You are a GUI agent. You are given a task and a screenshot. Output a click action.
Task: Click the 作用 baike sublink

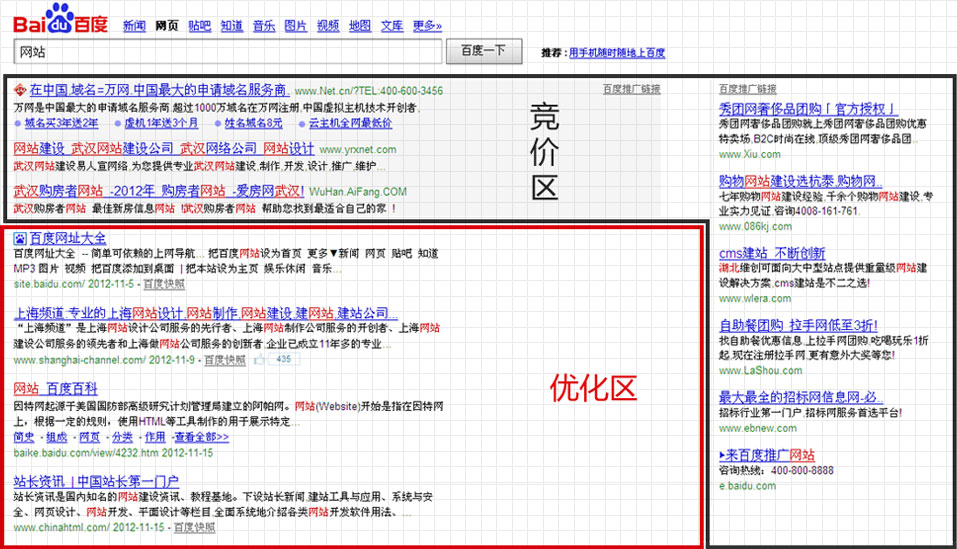pos(155,437)
